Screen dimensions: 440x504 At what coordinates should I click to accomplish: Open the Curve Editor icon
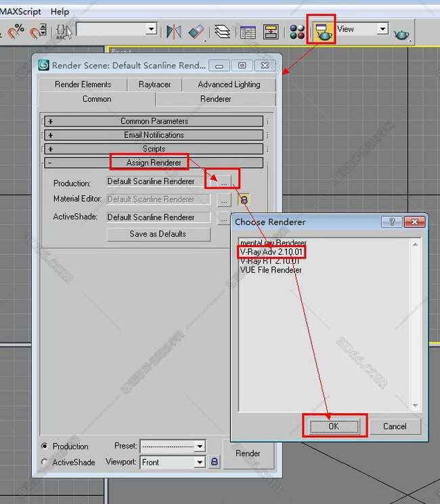[248, 32]
